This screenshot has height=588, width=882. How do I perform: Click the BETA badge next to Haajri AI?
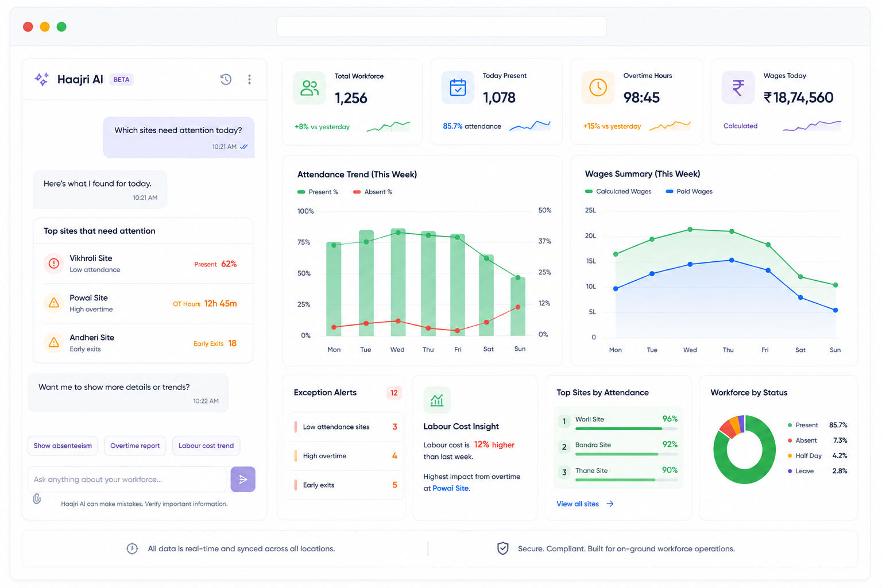[x=121, y=80]
